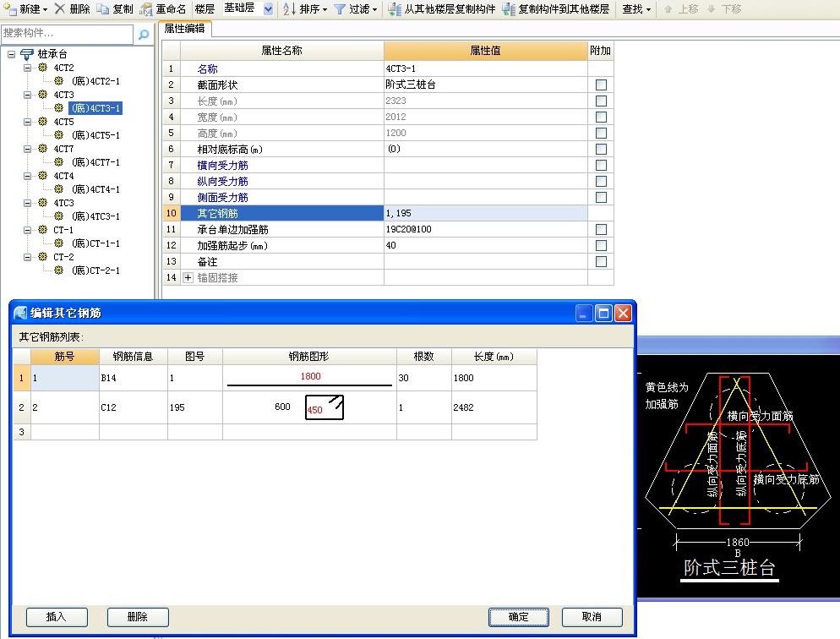Screen dimensions: 840x639
Task: Click the 属性名称 column header
Action: coord(281,51)
